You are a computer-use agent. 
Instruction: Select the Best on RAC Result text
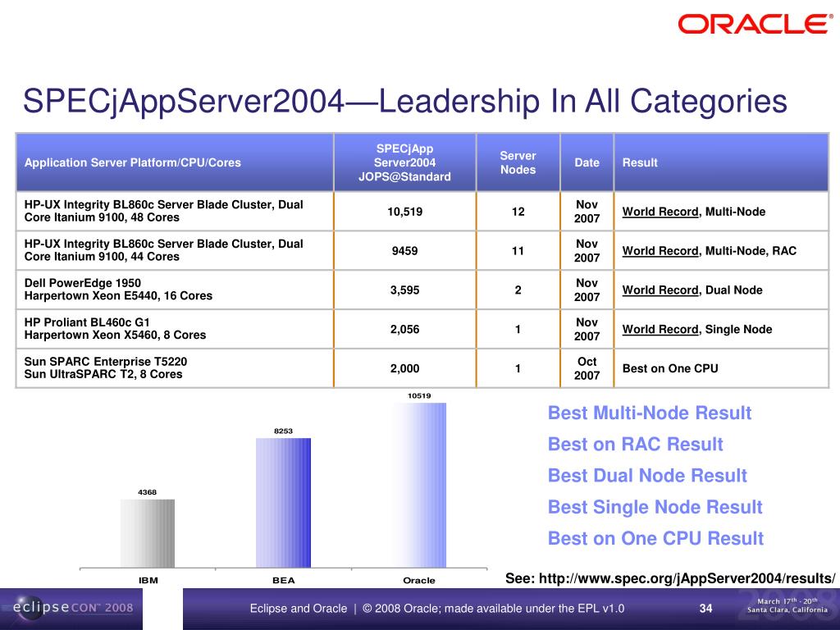point(636,444)
